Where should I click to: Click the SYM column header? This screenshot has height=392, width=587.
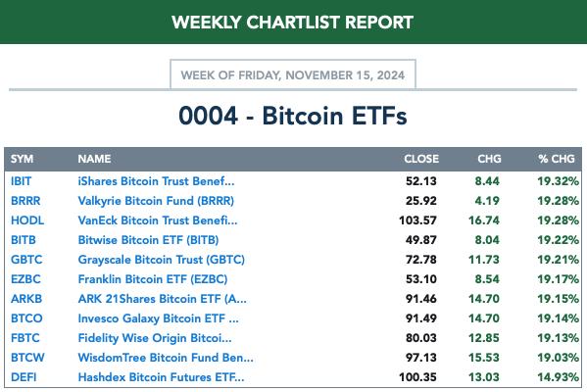(23, 159)
